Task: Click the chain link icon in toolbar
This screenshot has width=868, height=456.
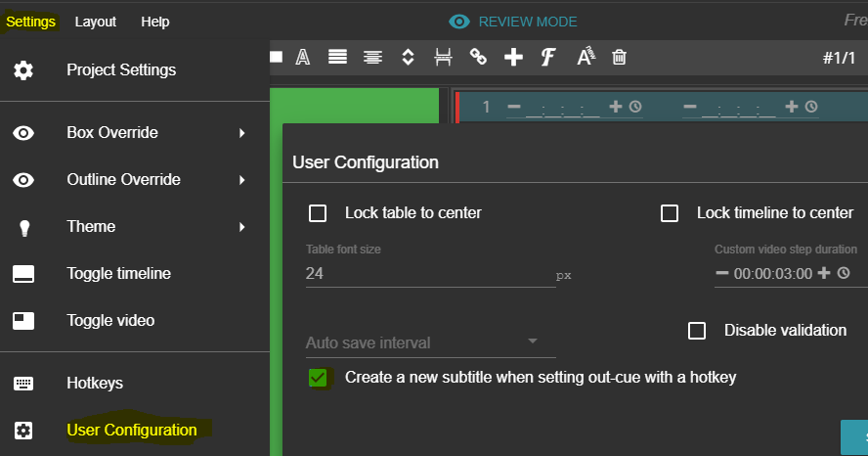Action: pyautogui.click(x=478, y=58)
